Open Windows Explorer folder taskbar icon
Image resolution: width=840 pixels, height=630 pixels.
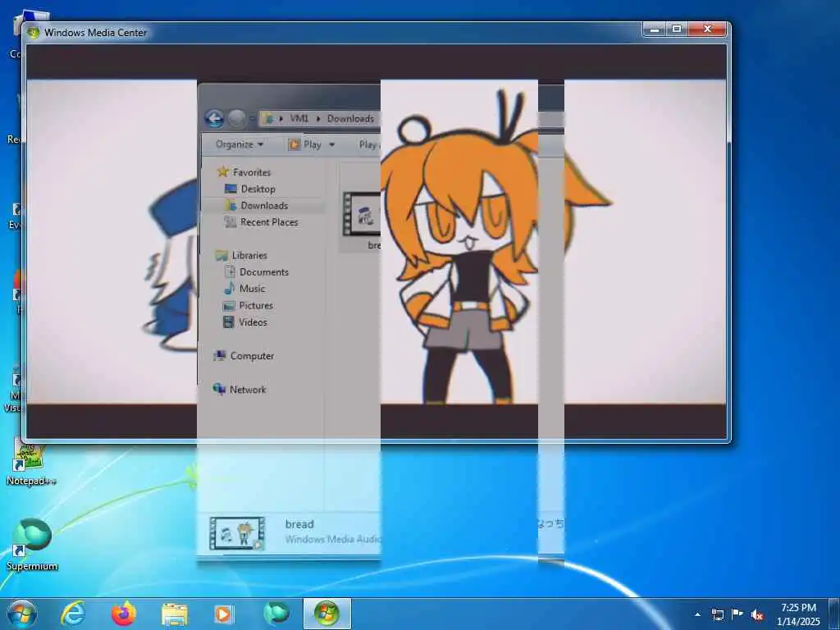pyautogui.click(x=174, y=614)
